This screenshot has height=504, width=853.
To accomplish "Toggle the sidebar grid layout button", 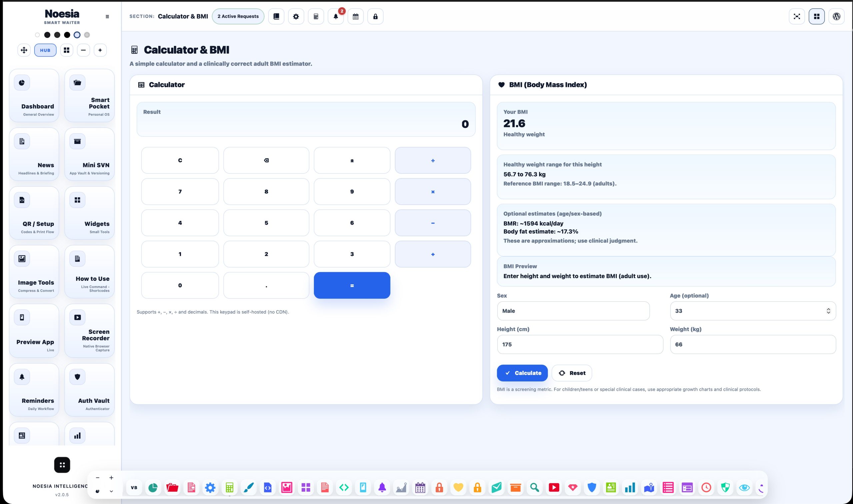I will tap(67, 50).
